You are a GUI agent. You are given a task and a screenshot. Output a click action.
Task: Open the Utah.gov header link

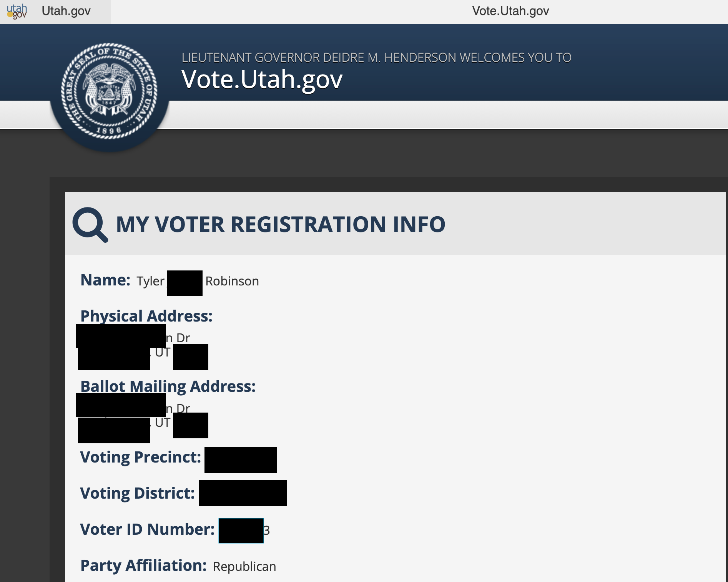(66, 11)
